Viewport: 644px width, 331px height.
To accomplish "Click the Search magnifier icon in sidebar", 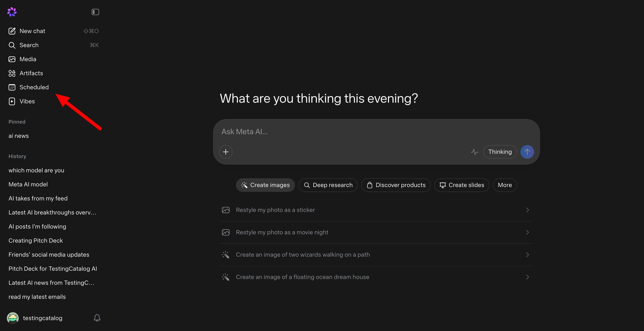I will pos(12,45).
